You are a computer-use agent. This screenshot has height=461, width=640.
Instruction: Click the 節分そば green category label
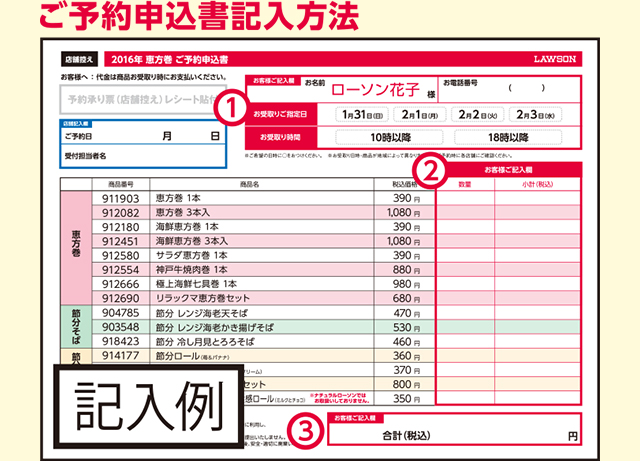pyautogui.click(x=76, y=327)
